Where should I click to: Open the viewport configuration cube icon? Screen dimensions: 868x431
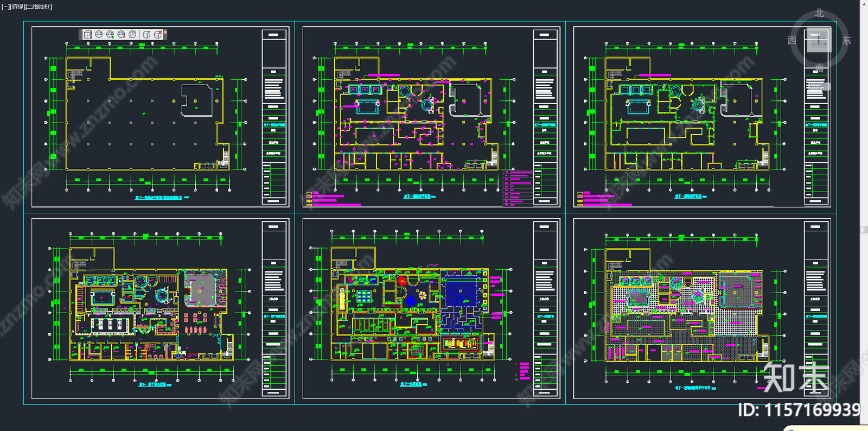point(88,34)
